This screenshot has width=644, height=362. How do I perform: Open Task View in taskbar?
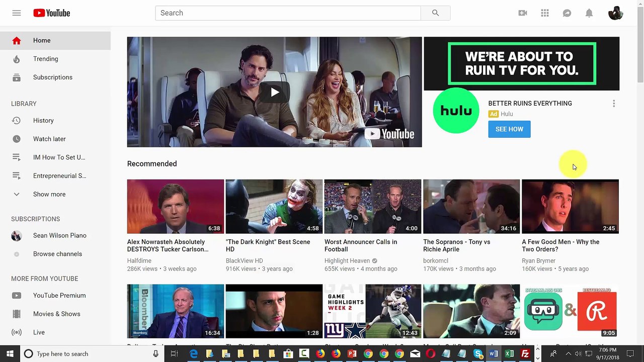click(x=174, y=354)
